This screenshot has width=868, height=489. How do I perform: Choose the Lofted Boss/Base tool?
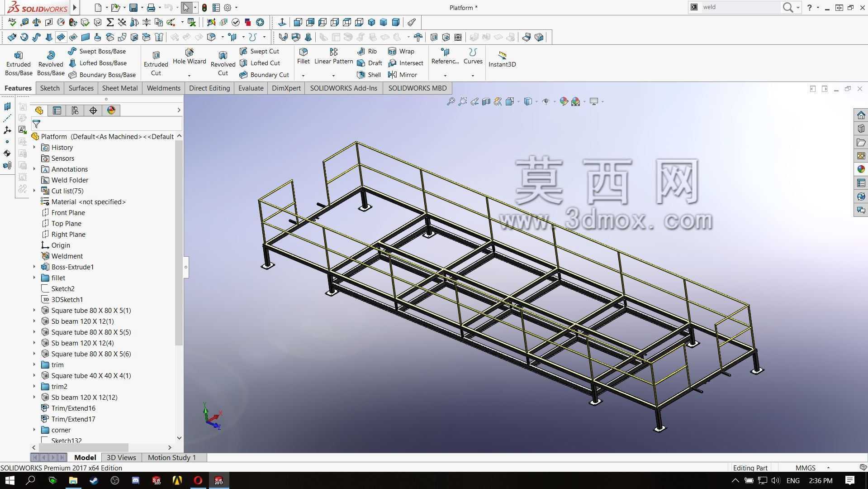click(x=97, y=63)
